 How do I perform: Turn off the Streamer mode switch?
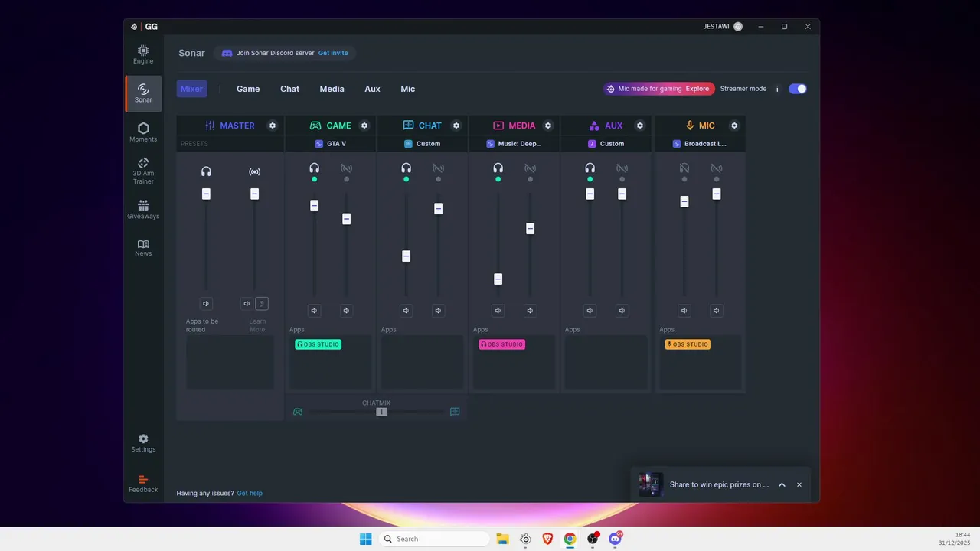pyautogui.click(x=798, y=89)
